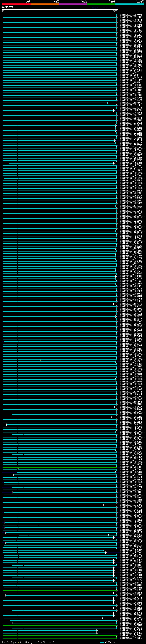The width and height of the screenshot is (146, 644).
Task: Select label UniRef100_P23358
Action: click(131, 161)
